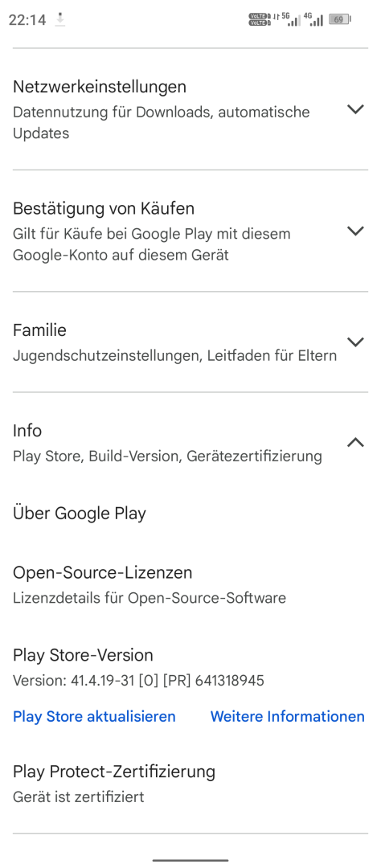Expand the Familie section chevron
This screenshot has width=381, height=868.
click(x=355, y=342)
